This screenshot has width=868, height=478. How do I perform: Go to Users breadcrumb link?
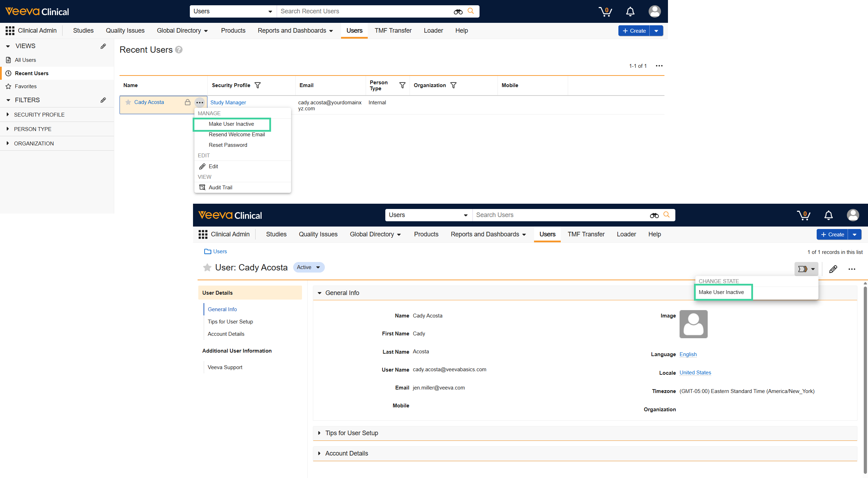click(220, 251)
